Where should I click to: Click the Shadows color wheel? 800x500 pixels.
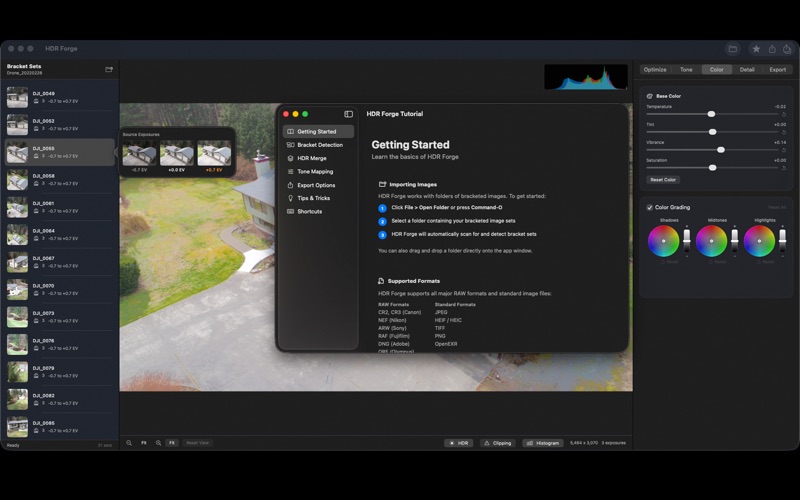point(663,241)
